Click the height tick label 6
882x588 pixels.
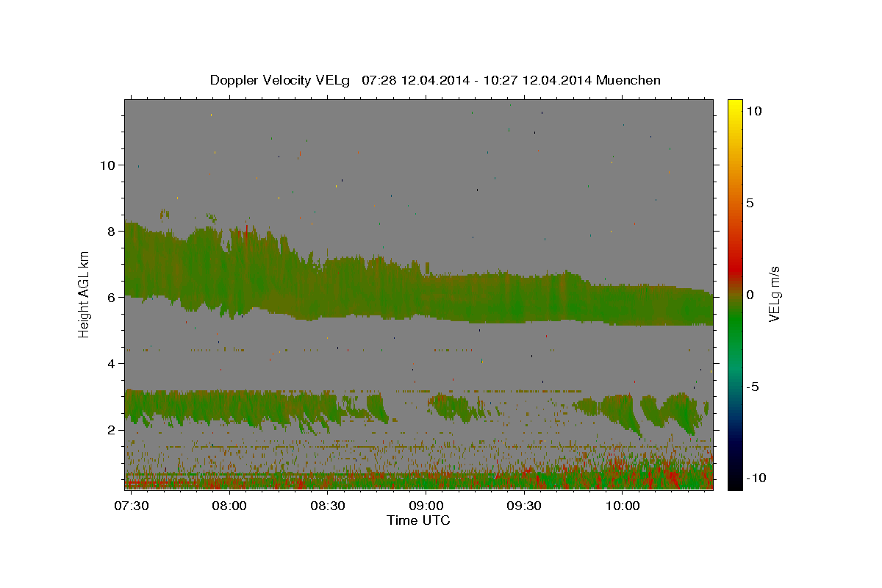click(x=110, y=297)
